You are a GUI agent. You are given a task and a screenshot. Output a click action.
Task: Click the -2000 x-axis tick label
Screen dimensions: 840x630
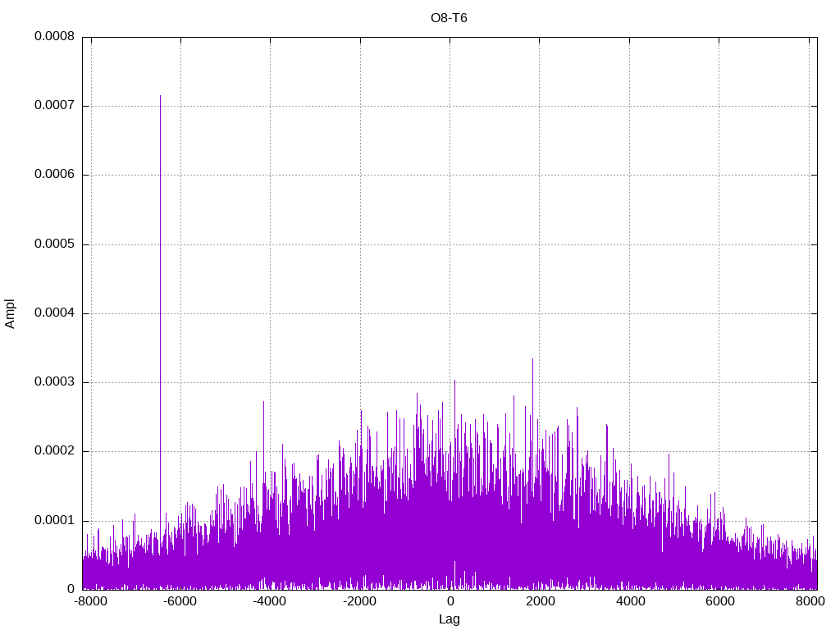359,601
